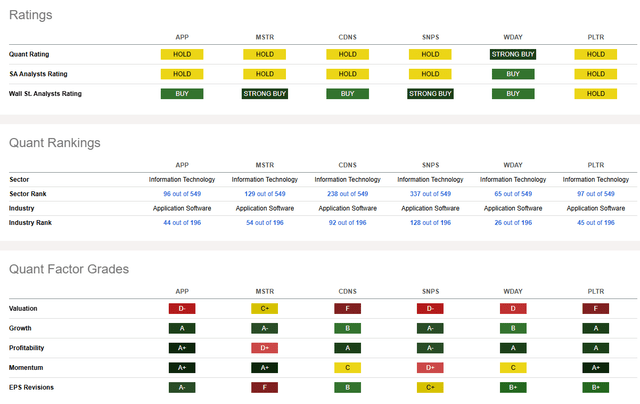Select the EPS Revisions row label
Image resolution: width=640 pixels, height=404 pixels.
click(31, 387)
